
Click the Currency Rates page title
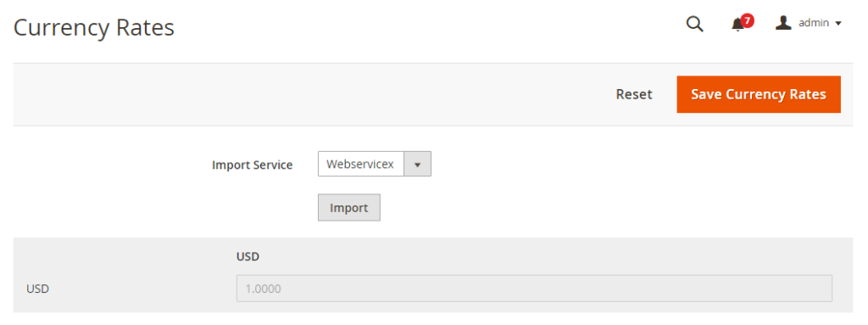tap(93, 27)
